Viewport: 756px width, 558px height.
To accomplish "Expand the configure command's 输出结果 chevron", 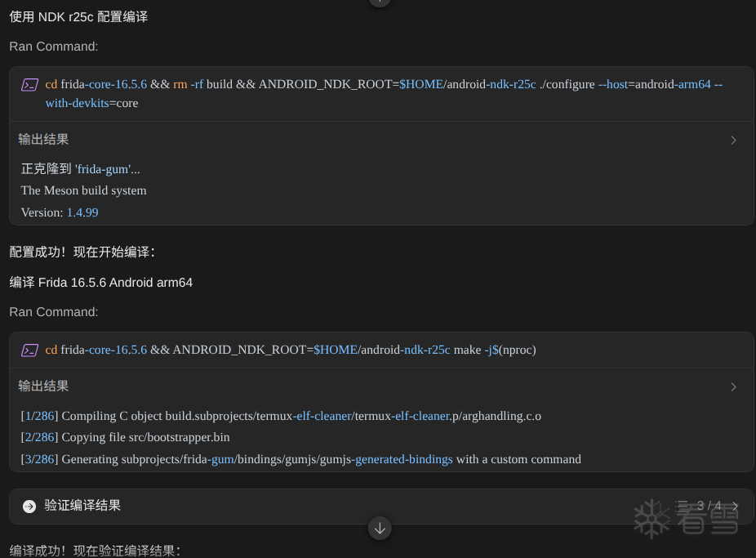I will [x=733, y=141].
